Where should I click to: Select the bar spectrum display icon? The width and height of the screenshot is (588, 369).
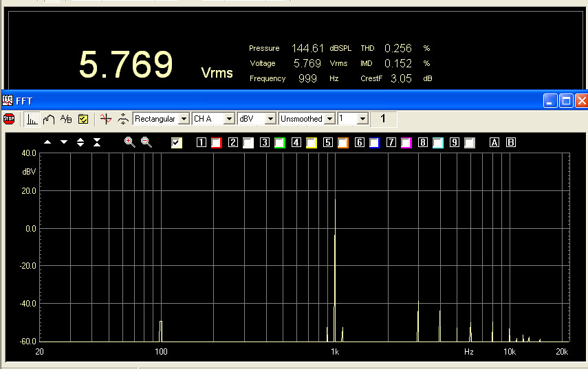(32, 119)
